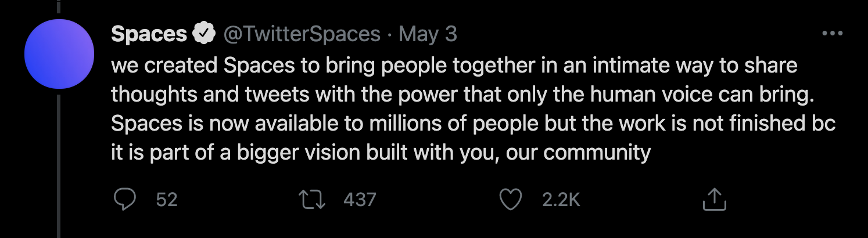
Task: Click the verified badge next to Spaces
Action: pyautogui.click(x=205, y=35)
